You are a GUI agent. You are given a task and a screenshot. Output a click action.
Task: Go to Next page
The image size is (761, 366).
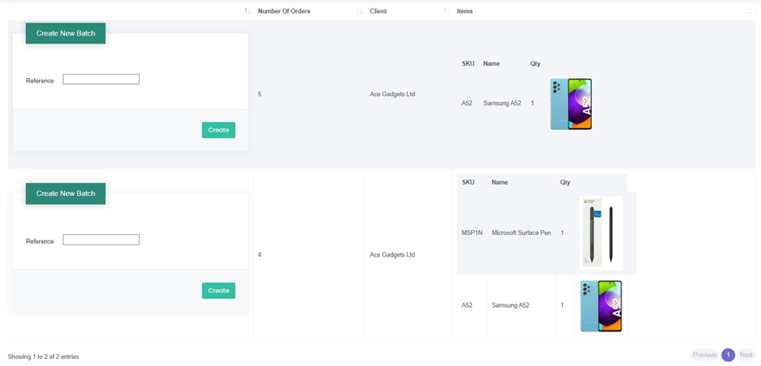(x=746, y=355)
